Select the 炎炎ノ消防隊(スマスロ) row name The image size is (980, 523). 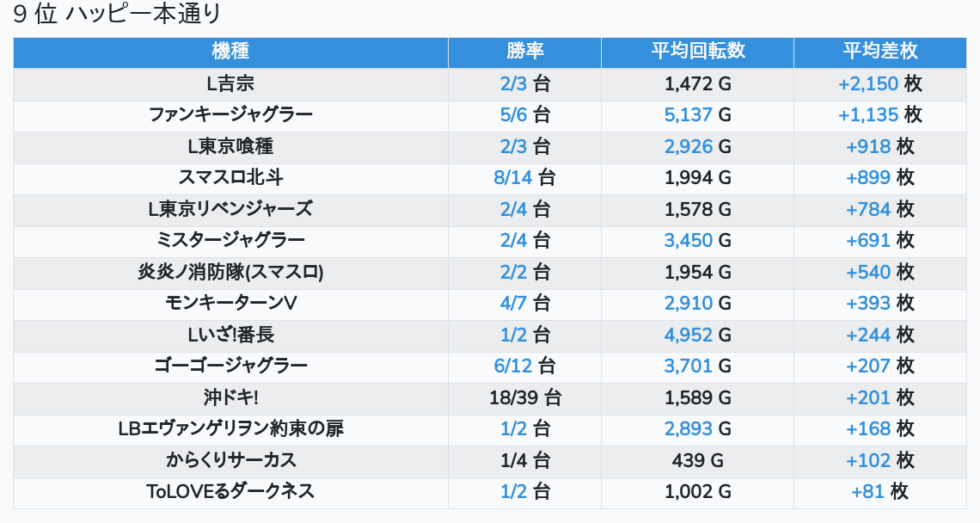(230, 273)
